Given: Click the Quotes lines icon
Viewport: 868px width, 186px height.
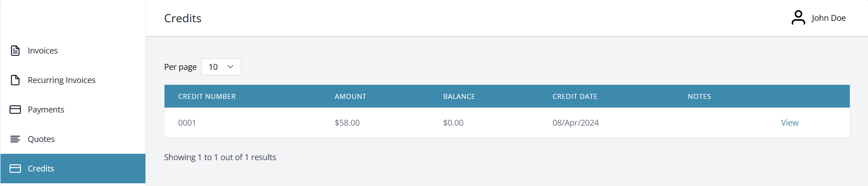Looking at the screenshot, I should point(15,139).
